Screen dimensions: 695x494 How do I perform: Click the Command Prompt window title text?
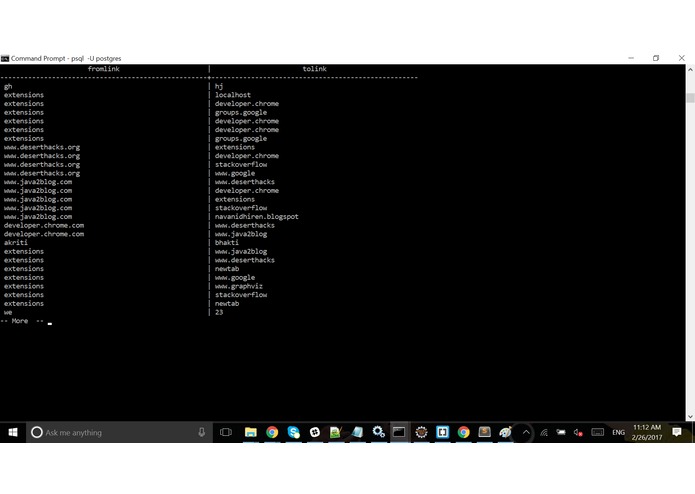point(66,58)
